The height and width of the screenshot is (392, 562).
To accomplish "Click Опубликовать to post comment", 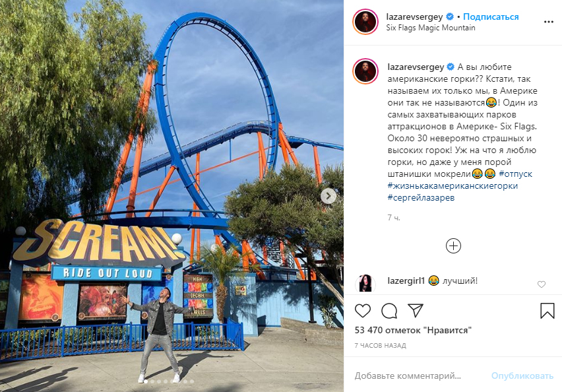I will [522, 376].
